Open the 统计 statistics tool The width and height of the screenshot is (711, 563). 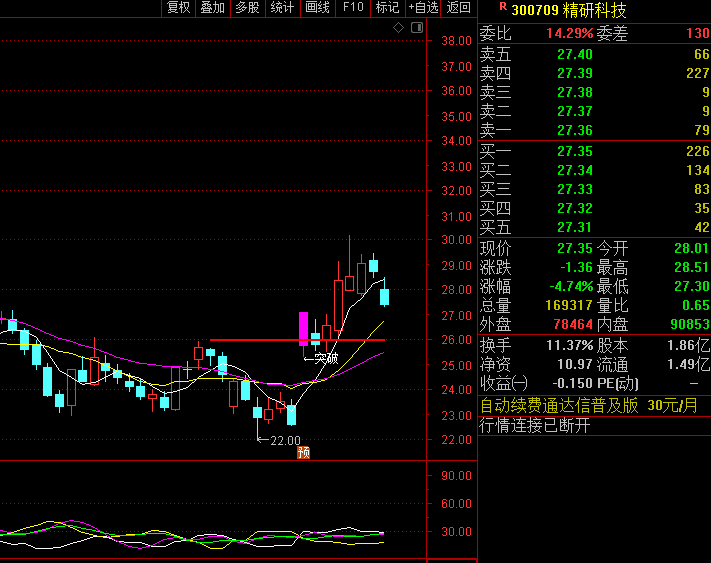click(282, 8)
